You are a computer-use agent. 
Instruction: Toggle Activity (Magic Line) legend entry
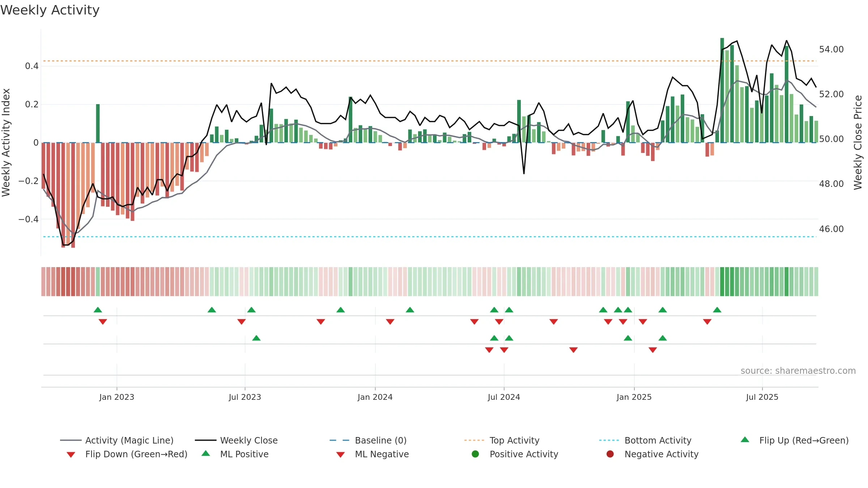pyautogui.click(x=117, y=440)
